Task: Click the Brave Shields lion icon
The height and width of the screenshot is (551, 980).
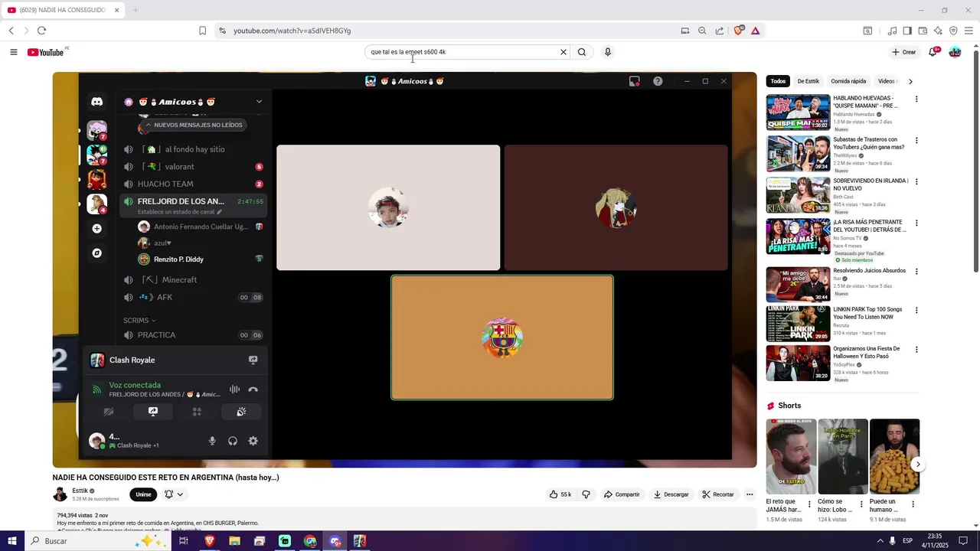Action: click(x=739, y=31)
